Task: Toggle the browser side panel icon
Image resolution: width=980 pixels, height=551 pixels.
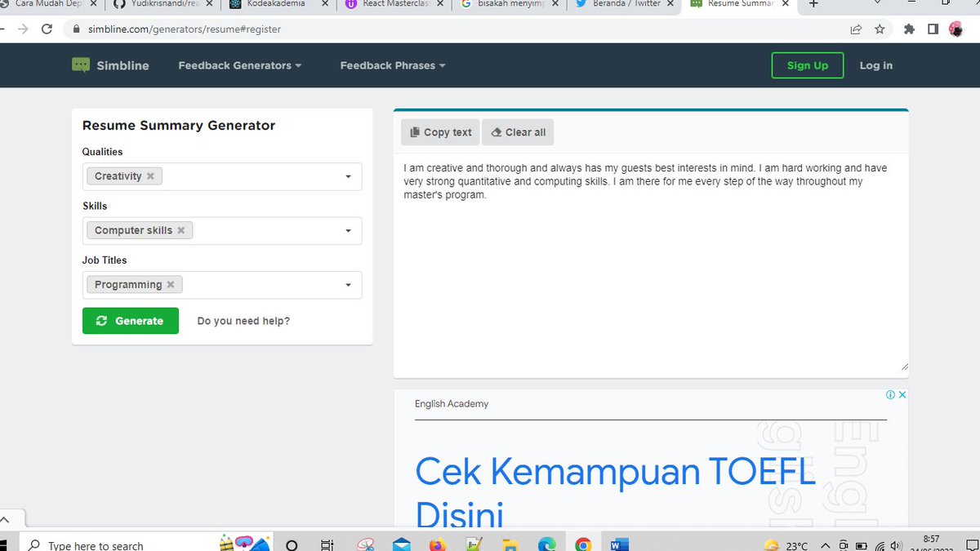Action: click(933, 29)
